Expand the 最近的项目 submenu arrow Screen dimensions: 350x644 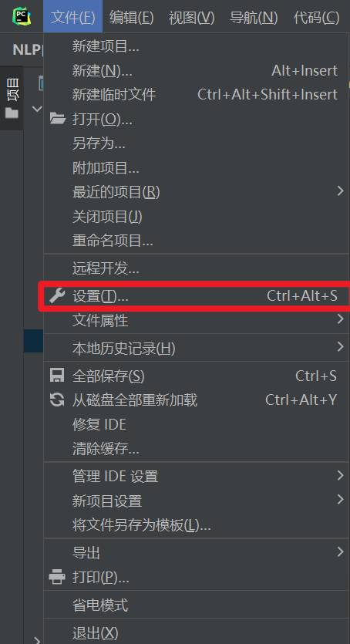(340, 191)
